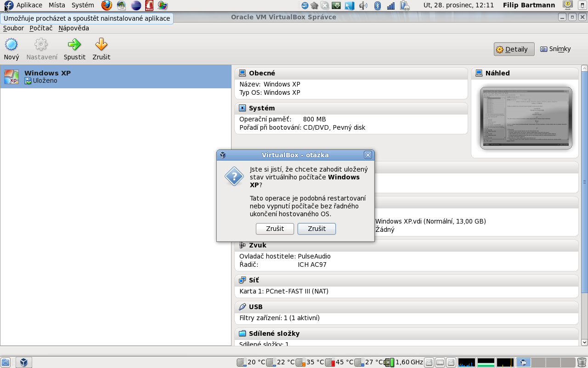Click the Systém chip icon

[243, 108]
